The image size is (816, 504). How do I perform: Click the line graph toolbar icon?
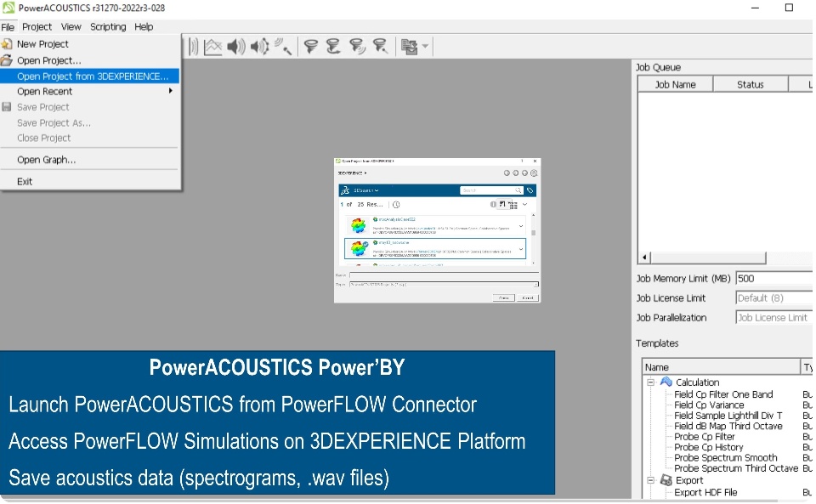(x=212, y=47)
